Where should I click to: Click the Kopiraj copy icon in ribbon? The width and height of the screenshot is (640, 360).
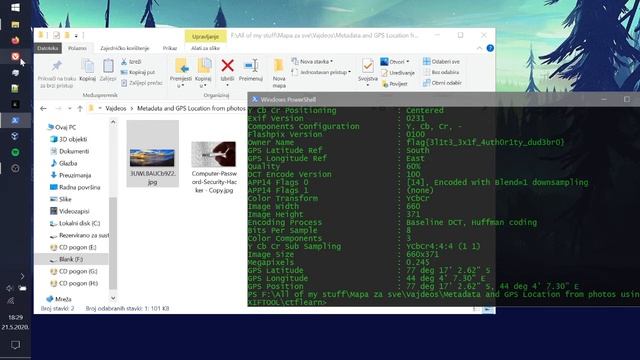88,70
